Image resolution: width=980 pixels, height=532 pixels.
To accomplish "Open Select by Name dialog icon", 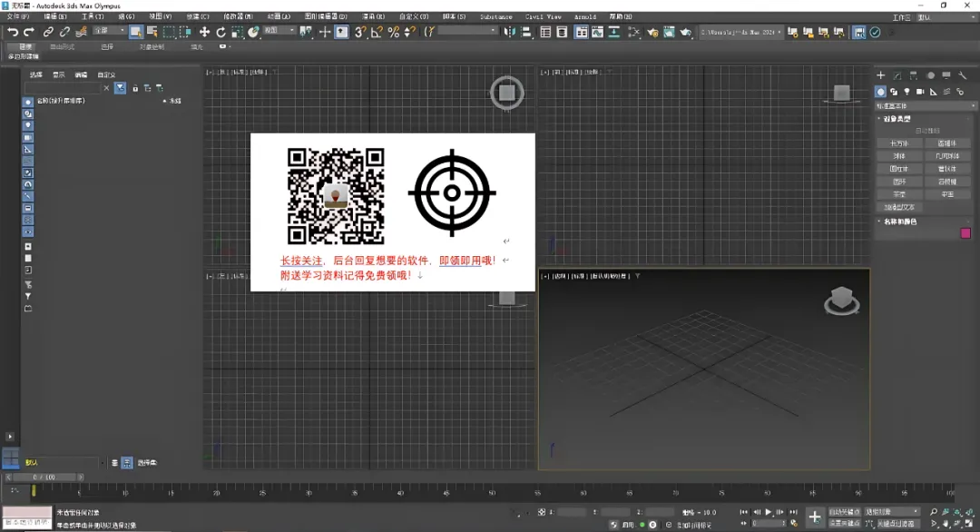I will pos(152,32).
